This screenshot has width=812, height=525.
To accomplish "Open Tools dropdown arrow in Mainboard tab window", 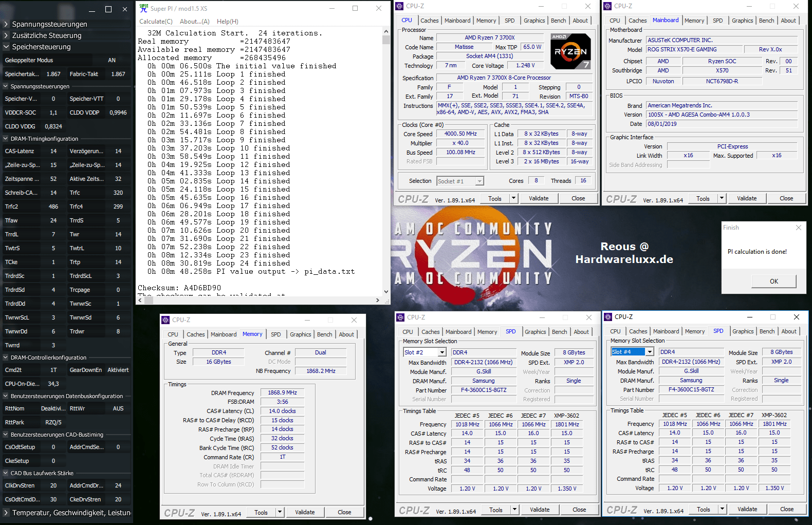I will point(722,198).
